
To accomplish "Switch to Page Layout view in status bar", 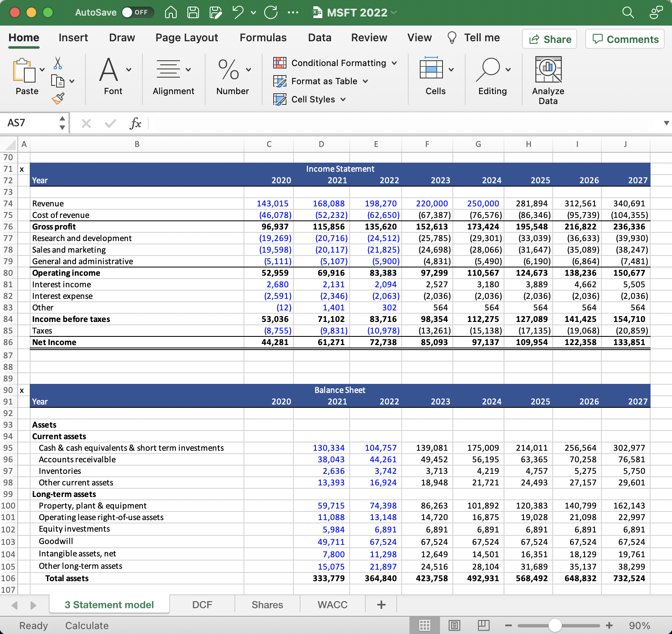I will tap(454, 625).
